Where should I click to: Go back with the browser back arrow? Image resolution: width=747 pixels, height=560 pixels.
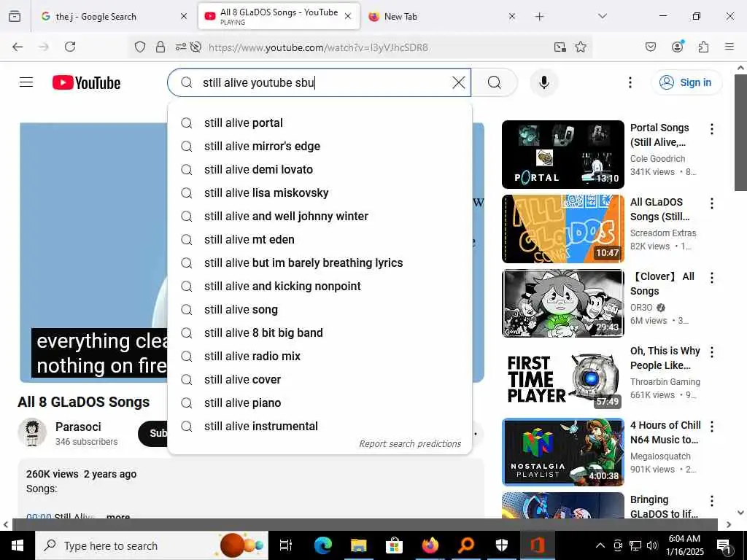coord(18,47)
